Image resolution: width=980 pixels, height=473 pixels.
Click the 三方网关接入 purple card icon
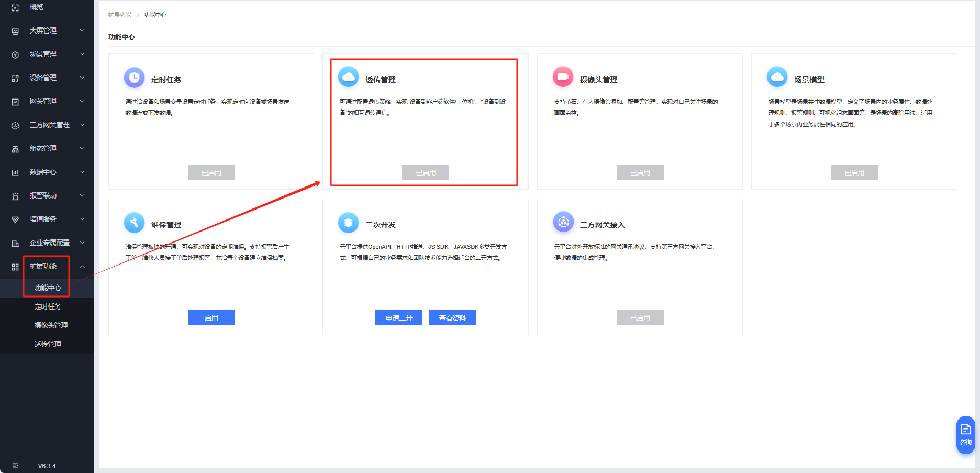[563, 223]
